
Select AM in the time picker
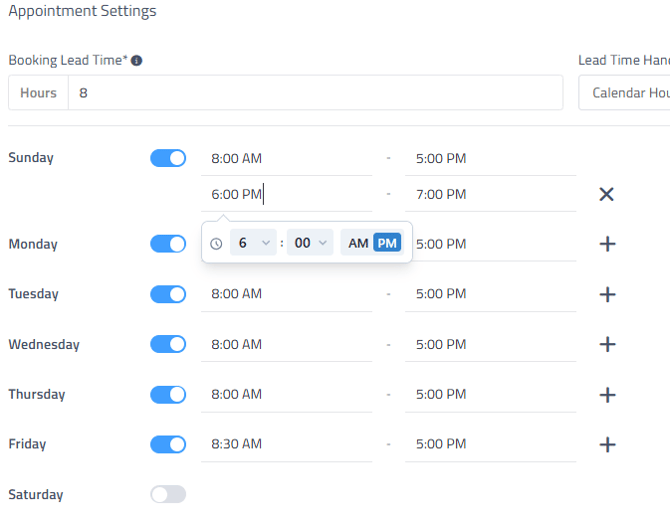pyautogui.click(x=358, y=243)
